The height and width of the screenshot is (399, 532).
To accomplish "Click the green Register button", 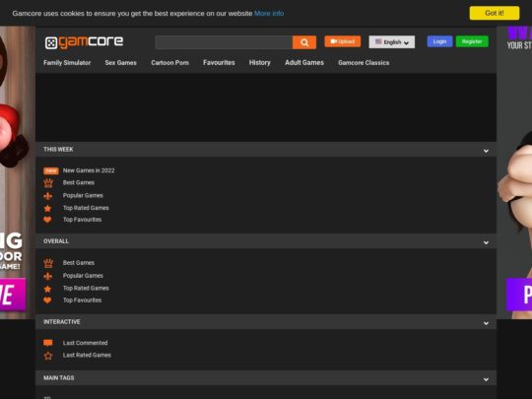I will click(472, 41).
